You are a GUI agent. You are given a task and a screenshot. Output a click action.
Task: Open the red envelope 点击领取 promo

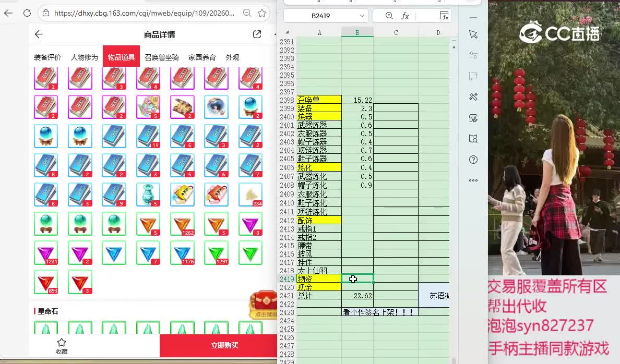click(x=264, y=305)
